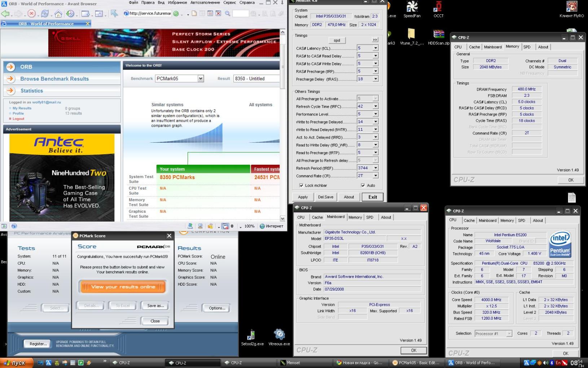Open the Refresh Cycle Time (tRFC) dropdown
This screenshot has height=368, width=588.
click(375, 107)
